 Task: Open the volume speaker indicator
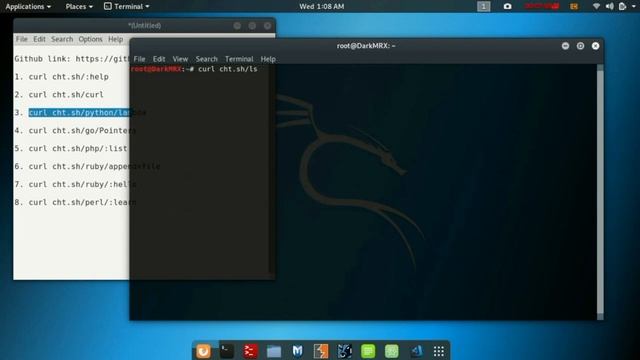(x=609, y=6)
